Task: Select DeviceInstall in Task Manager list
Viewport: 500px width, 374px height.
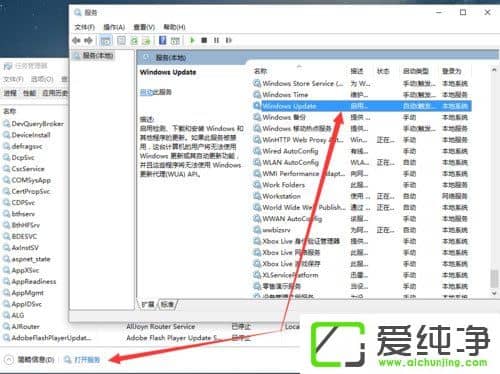Action: (x=27, y=135)
